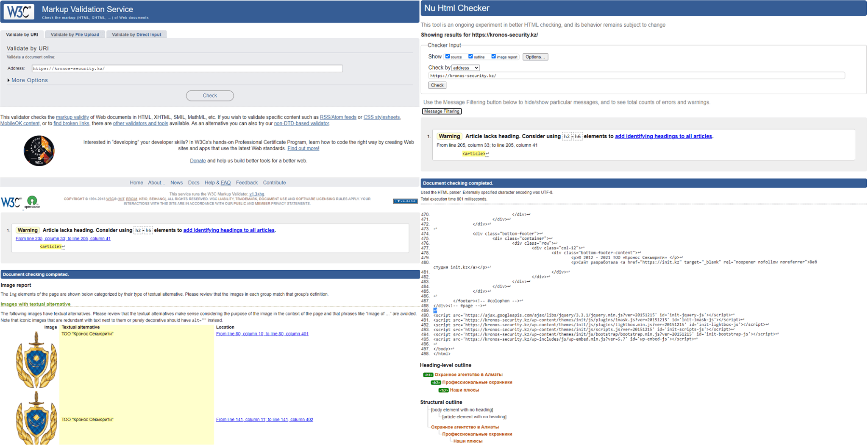The image size is (868, 445).
Task: Open Feedback in the footer menu
Action: [x=247, y=183]
